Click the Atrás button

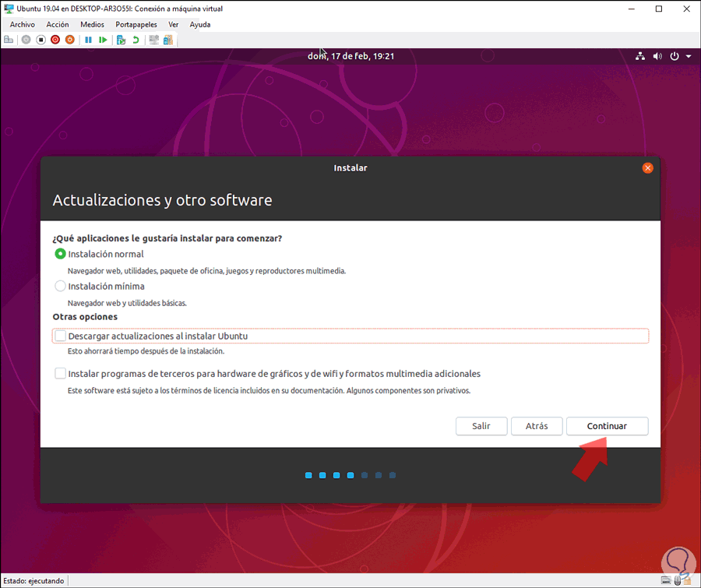537,426
